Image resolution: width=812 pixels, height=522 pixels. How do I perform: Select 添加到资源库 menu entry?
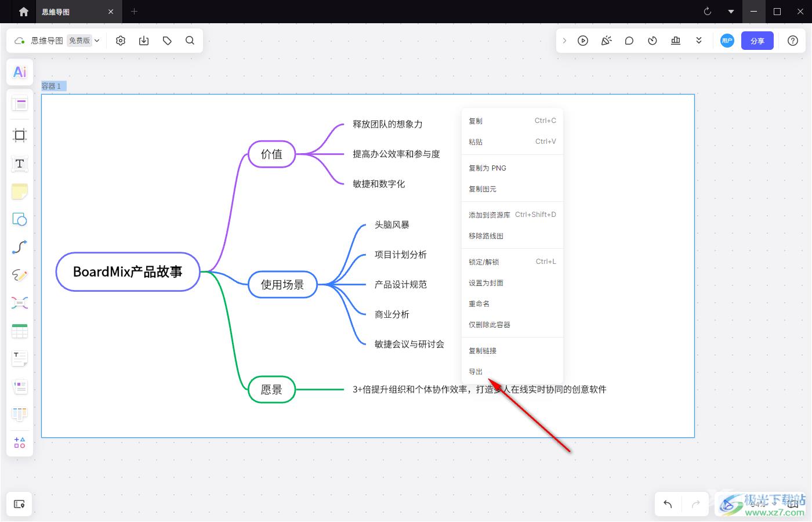(512, 215)
